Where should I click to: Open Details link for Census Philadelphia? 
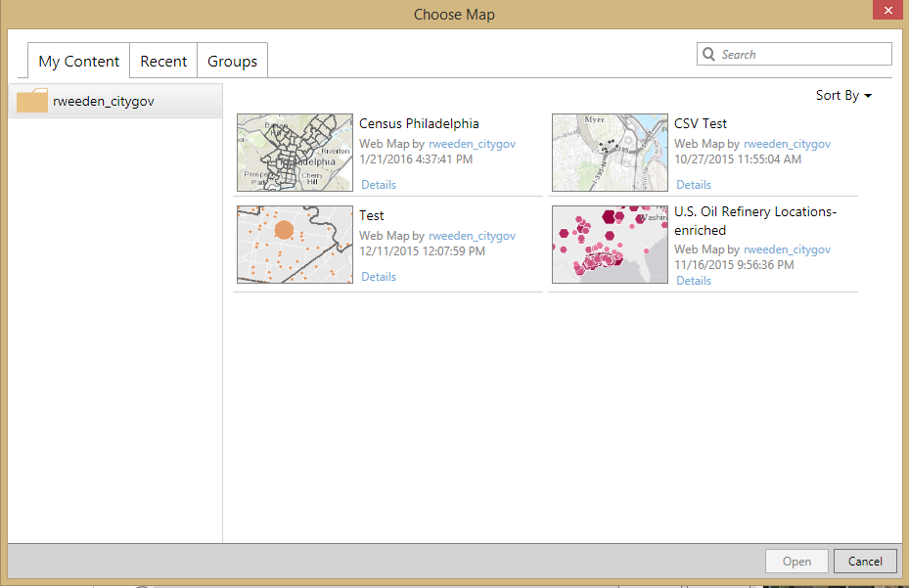point(379,185)
